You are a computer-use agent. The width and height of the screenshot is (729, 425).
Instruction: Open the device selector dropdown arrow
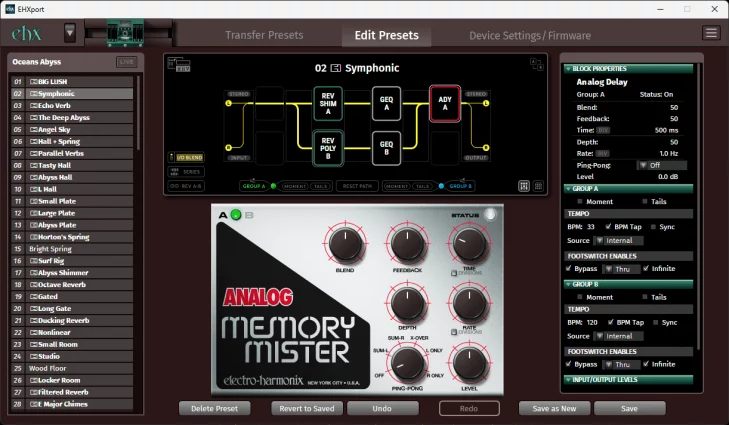click(x=69, y=33)
